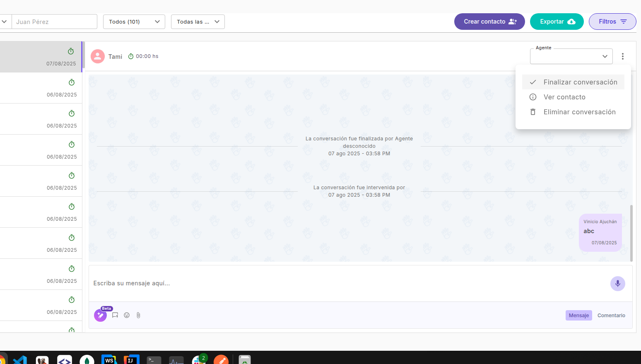
Task: Open the quick replies icon
Action: click(115, 315)
